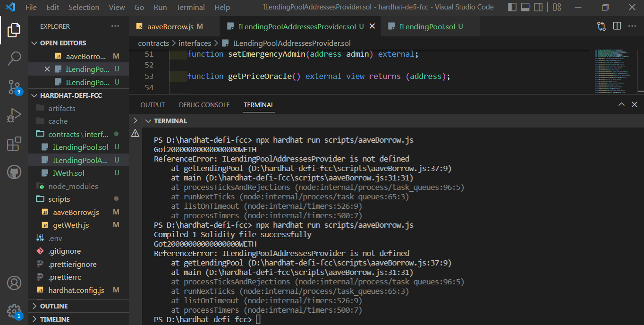Open the Terminal menu

click(191, 7)
